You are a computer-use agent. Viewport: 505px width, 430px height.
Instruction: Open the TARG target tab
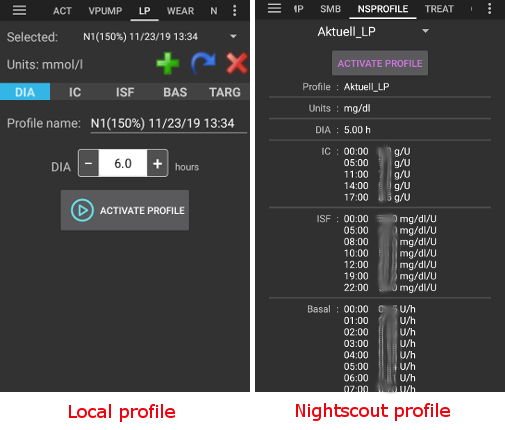coord(225,92)
